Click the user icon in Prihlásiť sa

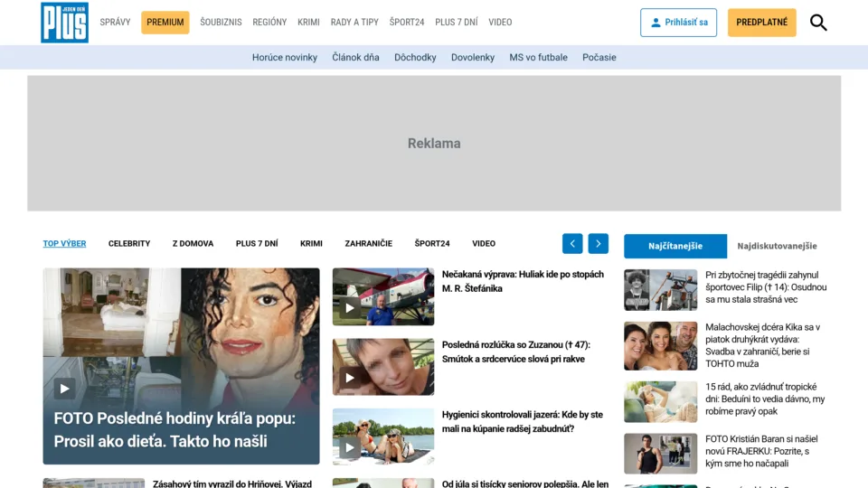click(656, 23)
